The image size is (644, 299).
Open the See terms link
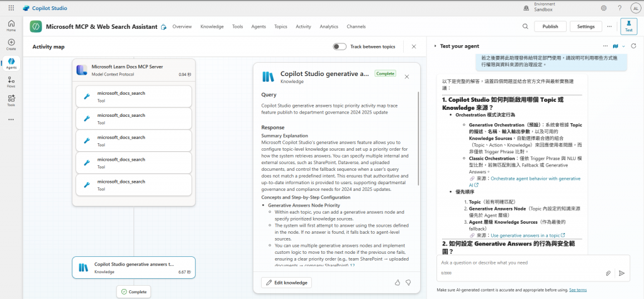coord(578,290)
